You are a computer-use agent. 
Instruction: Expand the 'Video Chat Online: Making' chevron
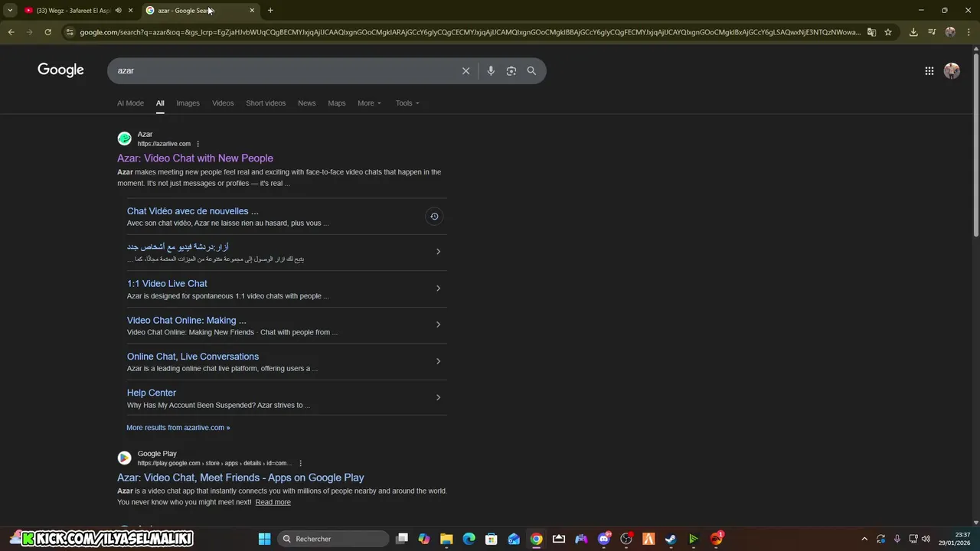tap(438, 324)
